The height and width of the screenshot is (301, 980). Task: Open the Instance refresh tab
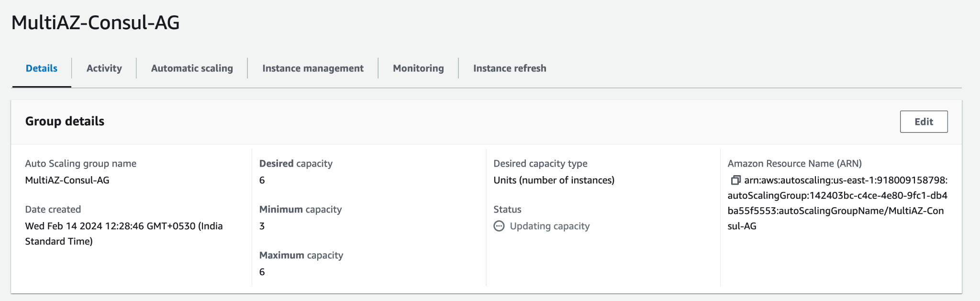(x=509, y=68)
